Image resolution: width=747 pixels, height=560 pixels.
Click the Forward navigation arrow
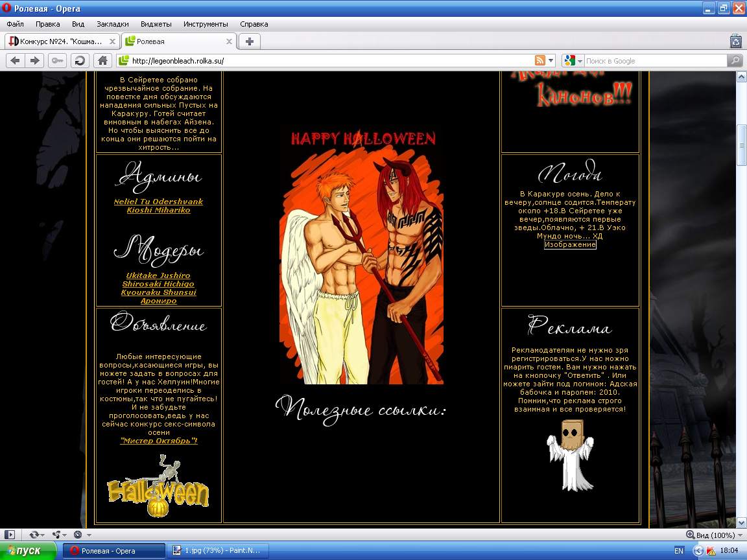(x=35, y=60)
